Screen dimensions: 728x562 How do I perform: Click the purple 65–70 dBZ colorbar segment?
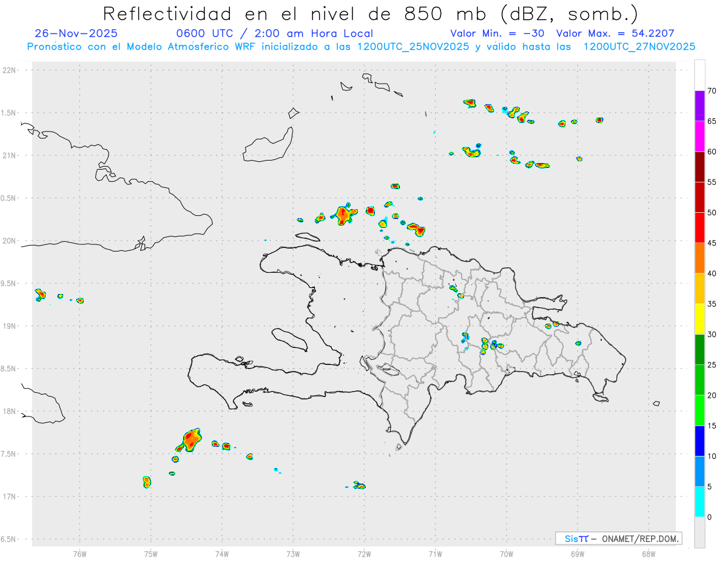(699, 106)
